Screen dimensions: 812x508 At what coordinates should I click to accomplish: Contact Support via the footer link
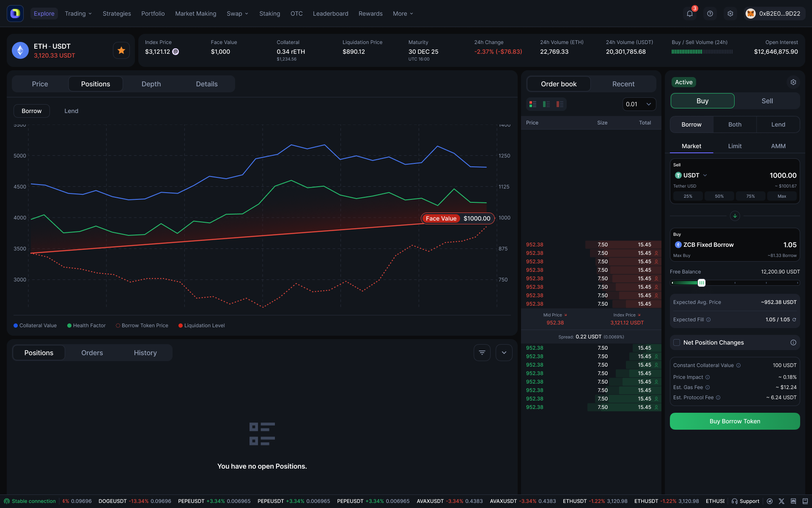tap(746, 501)
